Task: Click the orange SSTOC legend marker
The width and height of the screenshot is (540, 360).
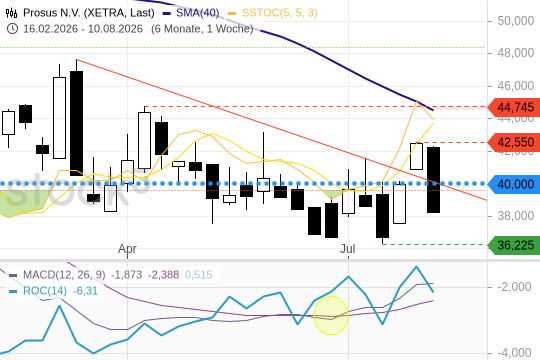Action: [x=232, y=13]
